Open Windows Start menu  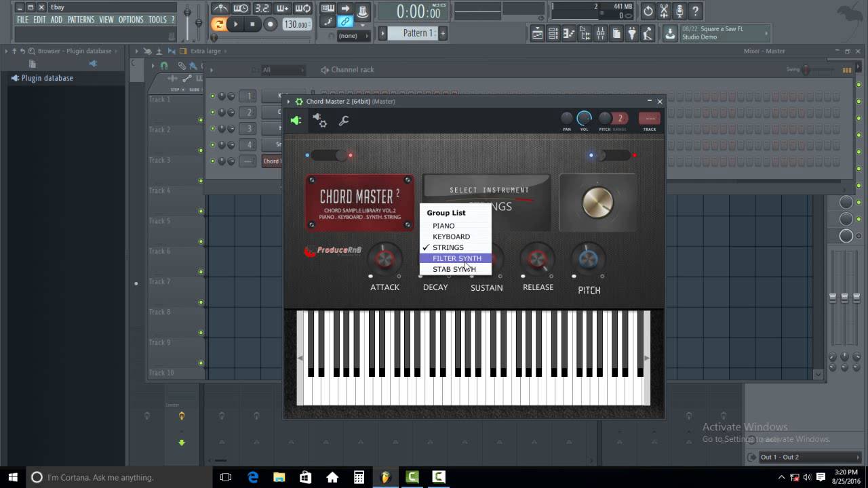[12, 477]
